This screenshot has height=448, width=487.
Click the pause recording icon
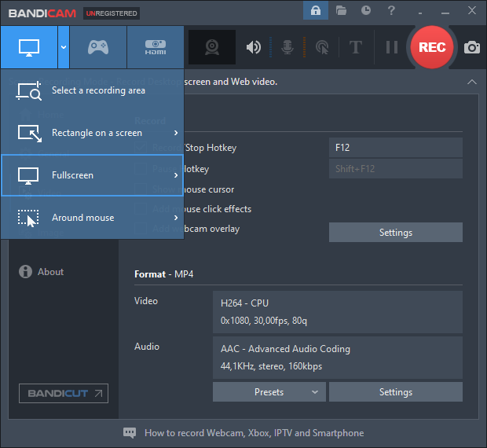coord(392,47)
